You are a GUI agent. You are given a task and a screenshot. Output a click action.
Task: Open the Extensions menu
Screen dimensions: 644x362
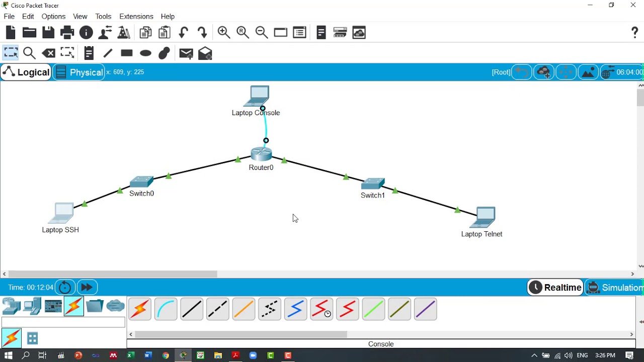click(x=136, y=16)
